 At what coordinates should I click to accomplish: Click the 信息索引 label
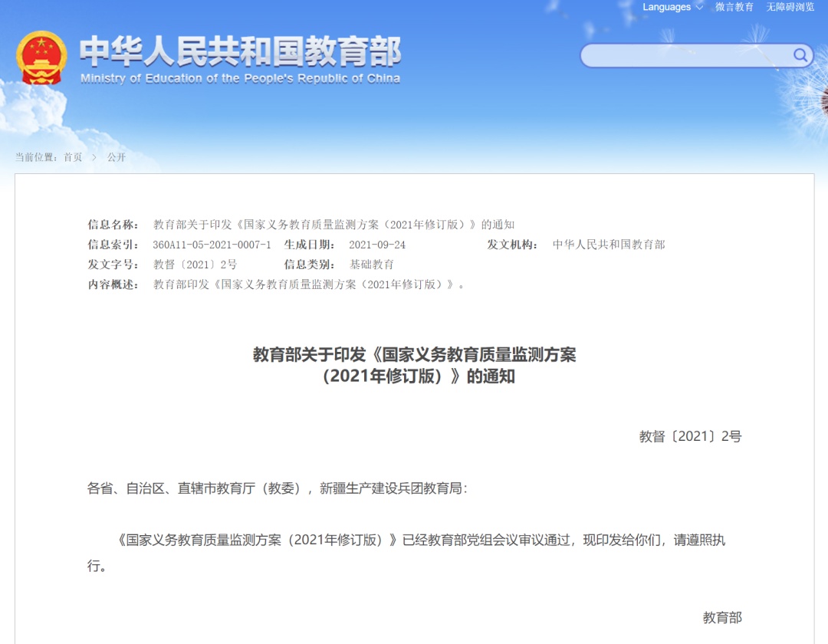(x=113, y=245)
